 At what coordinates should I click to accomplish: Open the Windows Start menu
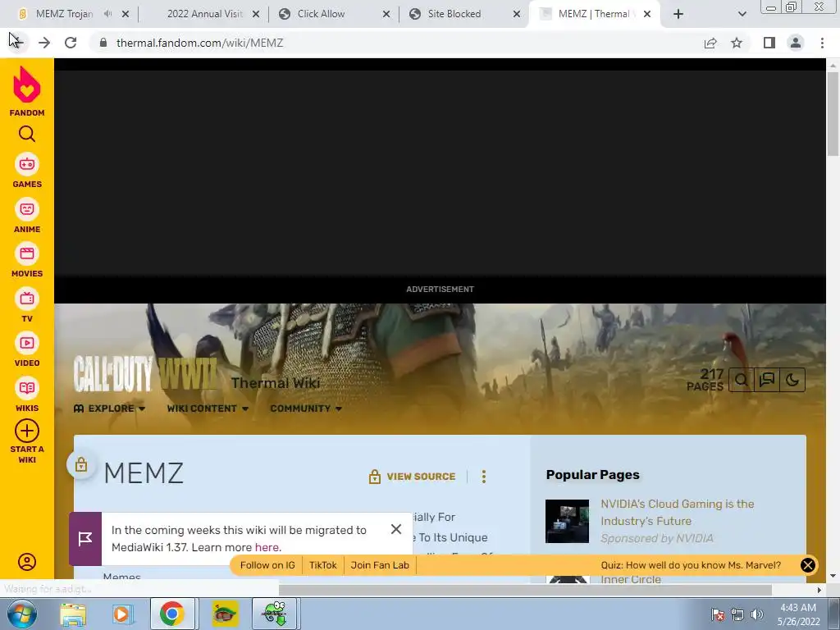click(21, 614)
